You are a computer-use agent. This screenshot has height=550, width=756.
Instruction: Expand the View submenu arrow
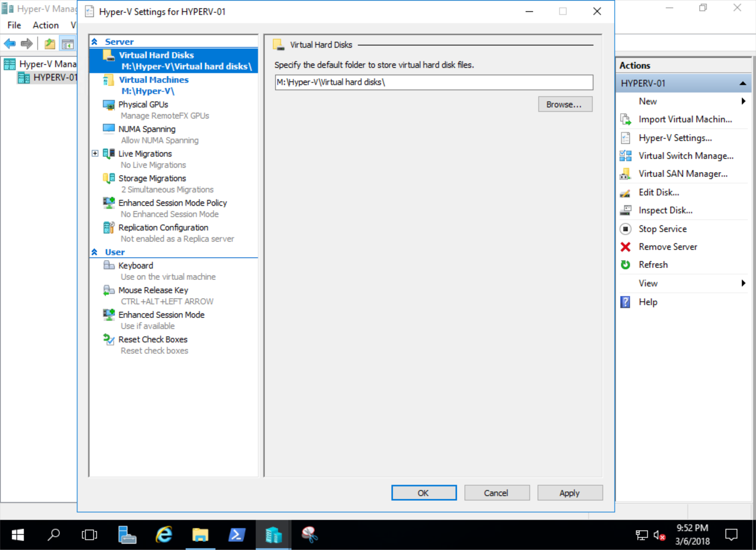coord(744,283)
